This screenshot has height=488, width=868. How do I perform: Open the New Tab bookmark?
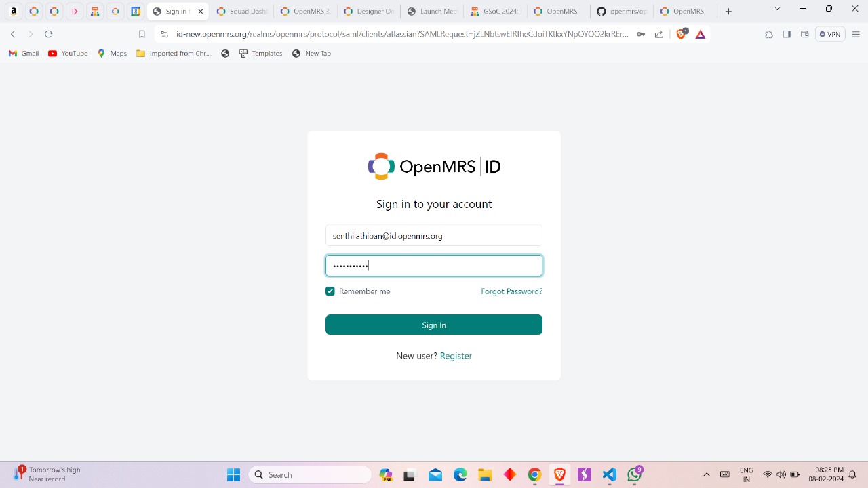pos(312,54)
